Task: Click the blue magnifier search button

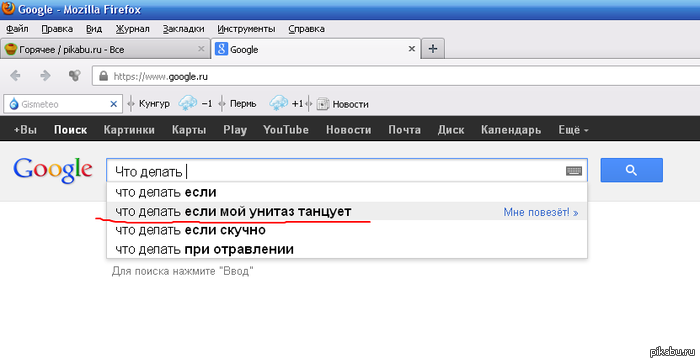Action: click(631, 170)
